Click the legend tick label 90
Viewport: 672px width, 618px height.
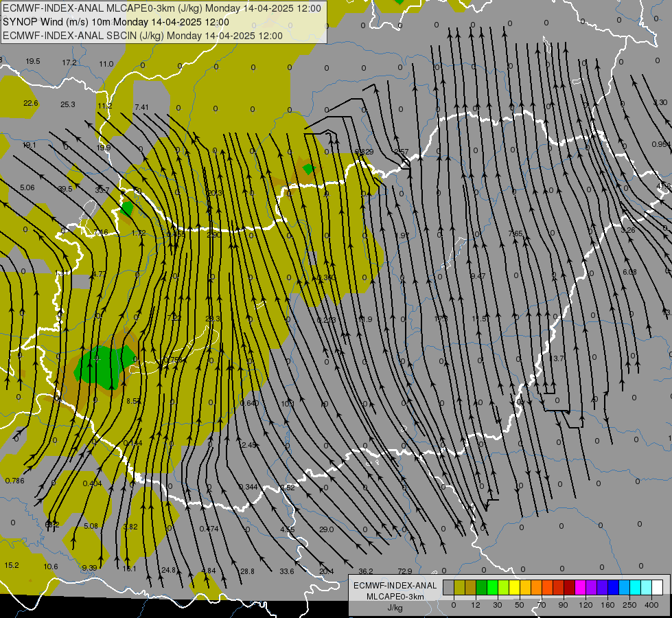click(563, 605)
